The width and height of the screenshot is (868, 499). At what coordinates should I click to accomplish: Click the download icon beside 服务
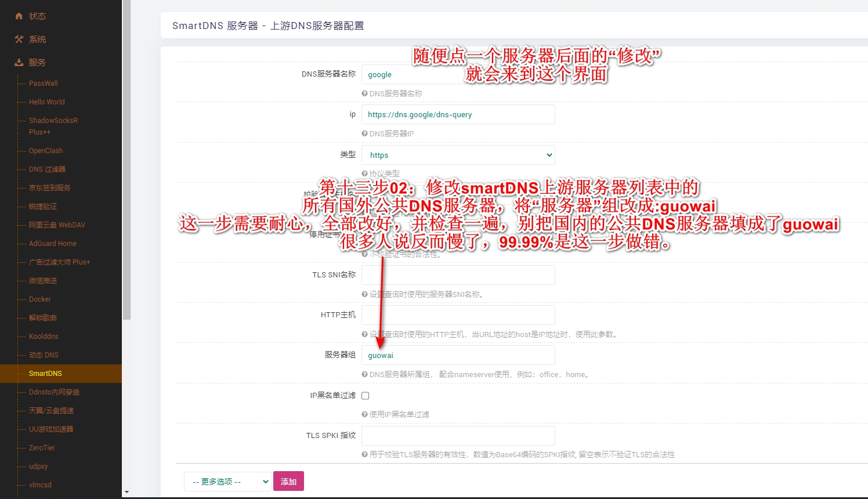pyautogui.click(x=19, y=63)
